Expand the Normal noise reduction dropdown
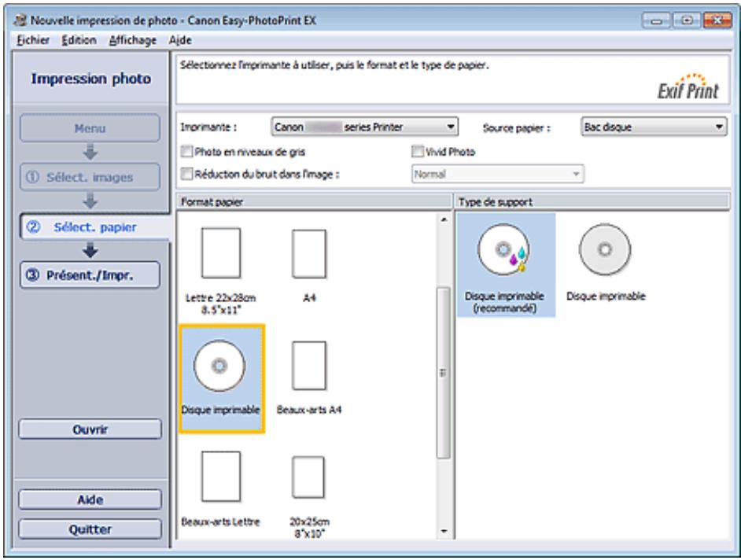The image size is (741, 560). 498,174
